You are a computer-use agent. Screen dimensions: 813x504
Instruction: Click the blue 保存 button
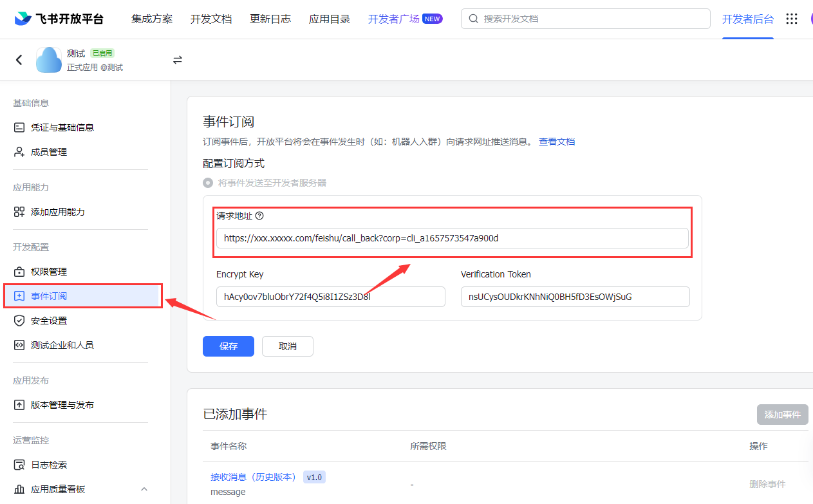(228, 346)
